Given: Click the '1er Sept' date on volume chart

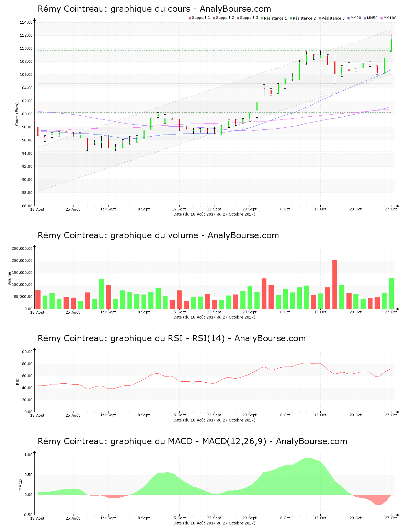Looking at the screenshot, I should click(108, 312).
